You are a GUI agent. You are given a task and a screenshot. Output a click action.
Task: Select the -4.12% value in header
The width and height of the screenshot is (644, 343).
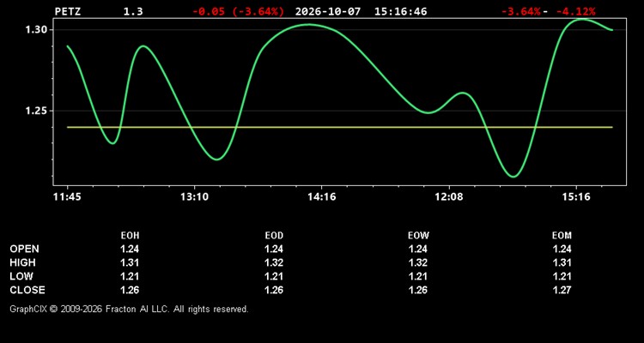click(x=576, y=11)
